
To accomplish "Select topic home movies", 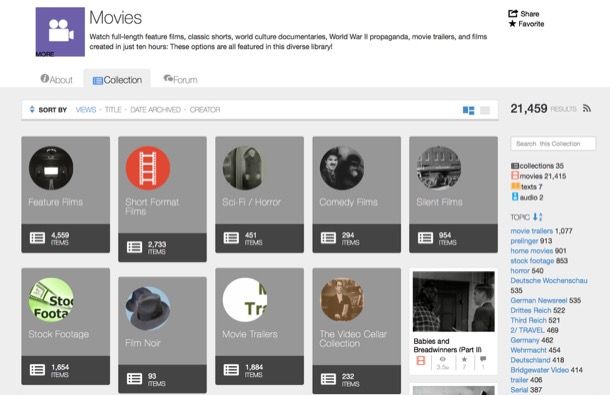I will pyautogui.click(x=531, y=251).
